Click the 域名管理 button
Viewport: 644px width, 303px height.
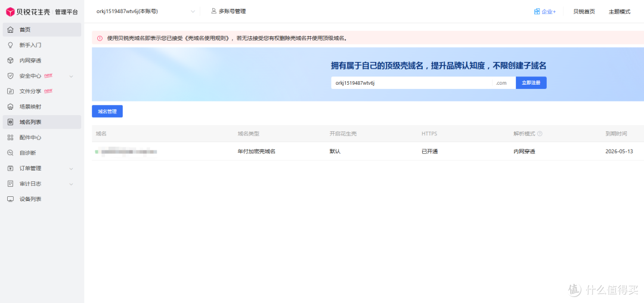107,112
